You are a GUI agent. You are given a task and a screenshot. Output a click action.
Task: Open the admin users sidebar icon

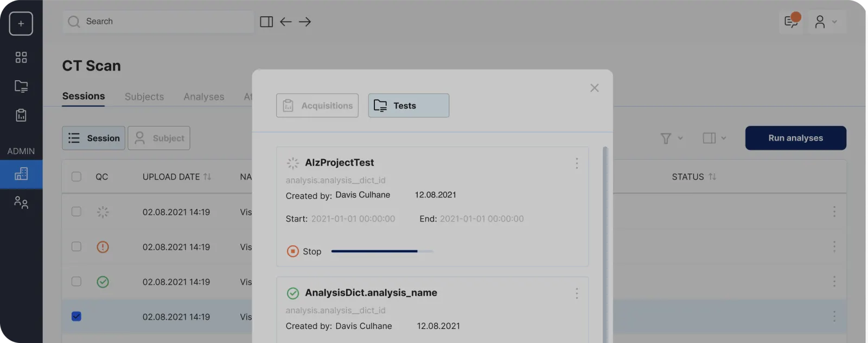tap(21, 202)
